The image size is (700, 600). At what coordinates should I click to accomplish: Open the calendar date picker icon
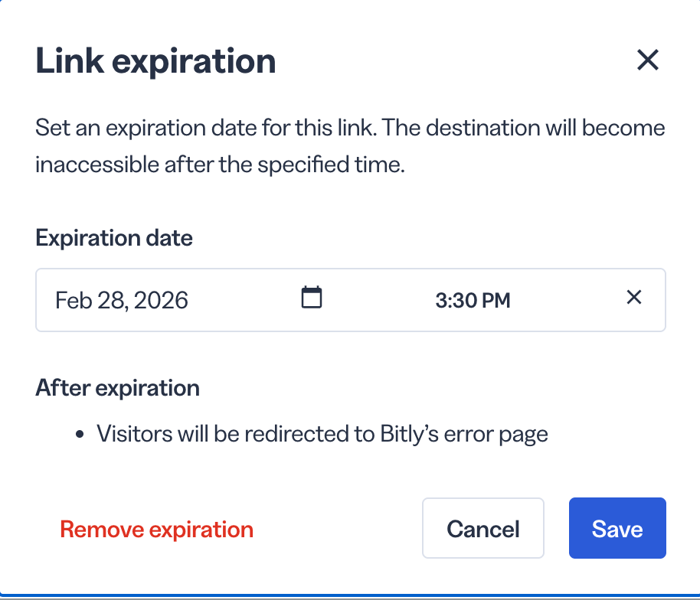(312, 298)
